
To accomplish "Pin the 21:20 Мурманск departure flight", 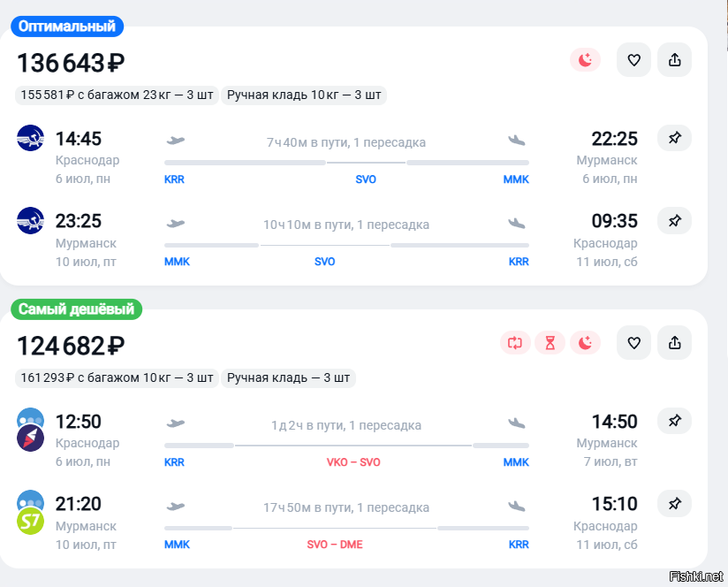I will [x=674, y=504].
